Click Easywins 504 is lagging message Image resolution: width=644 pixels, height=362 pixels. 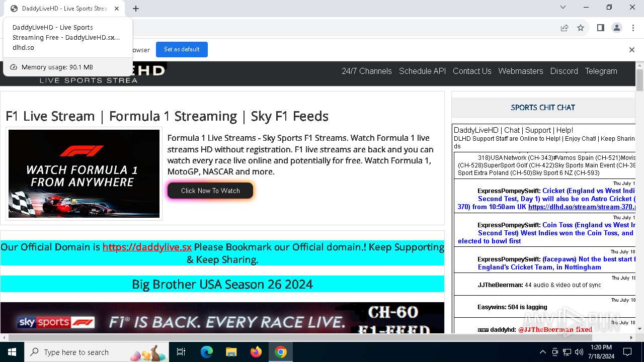click(512, 307)
